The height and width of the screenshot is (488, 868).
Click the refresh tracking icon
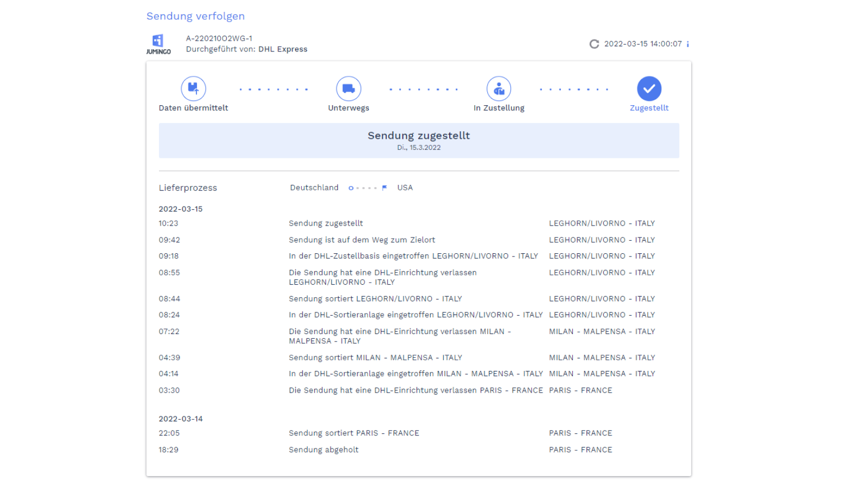coord(595,44)
